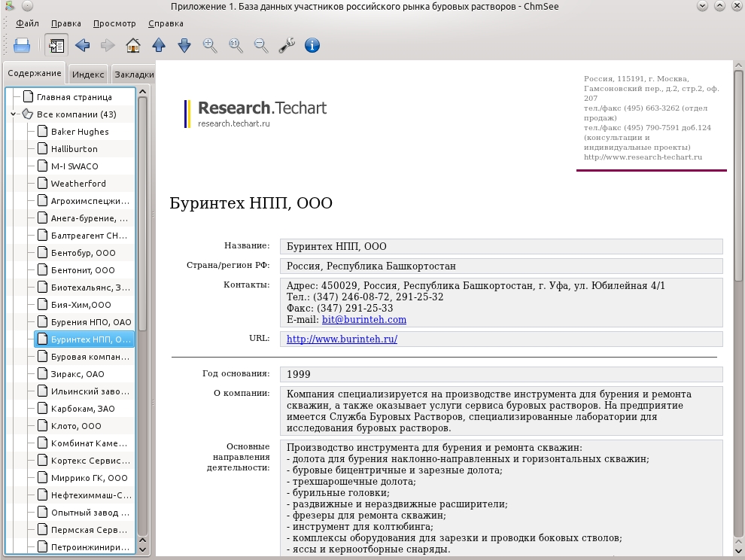
Task: Click page scrollbar down arrow
Action: (738, 552)
